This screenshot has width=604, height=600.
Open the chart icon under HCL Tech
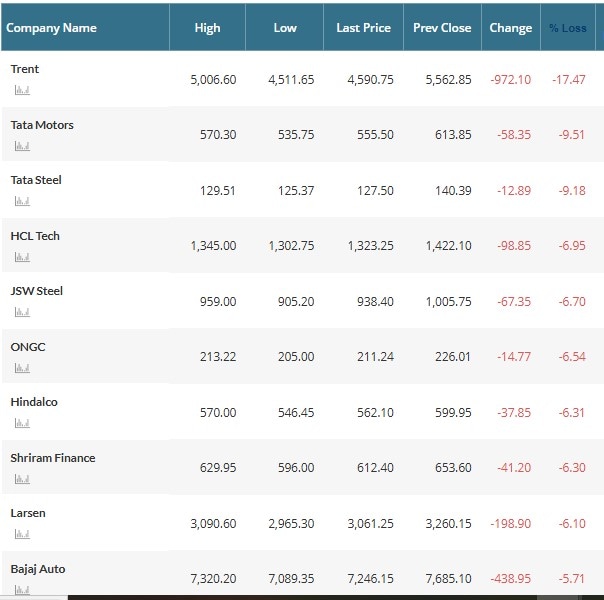21,257
